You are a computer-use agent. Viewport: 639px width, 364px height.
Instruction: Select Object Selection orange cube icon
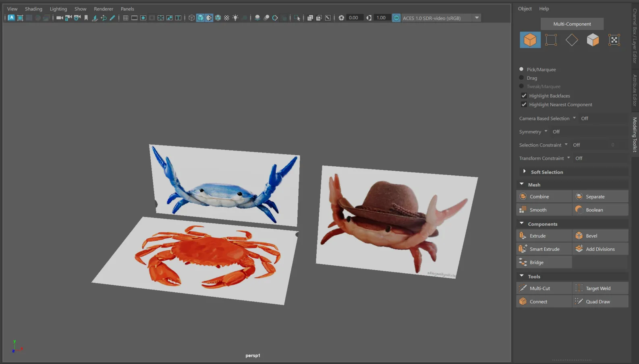pos(530,40)
